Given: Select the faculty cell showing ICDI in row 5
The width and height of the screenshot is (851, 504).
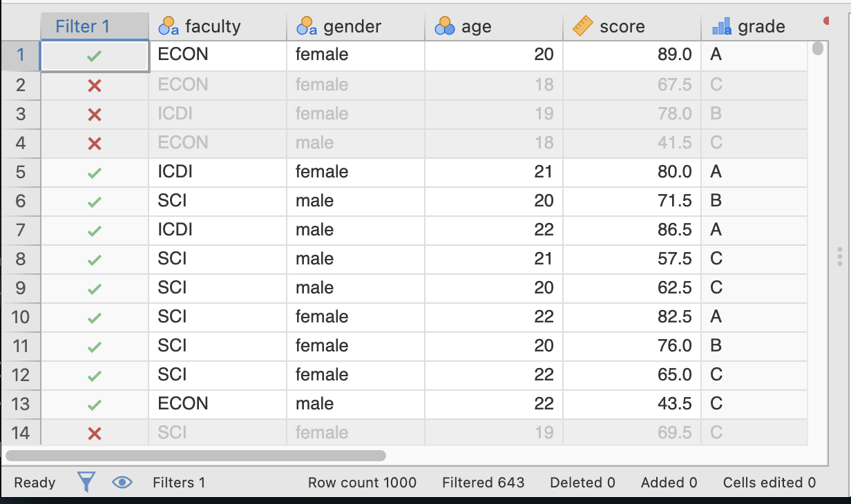Looking at the screenshot, I should pyautogui.click(x=217, y=172).
